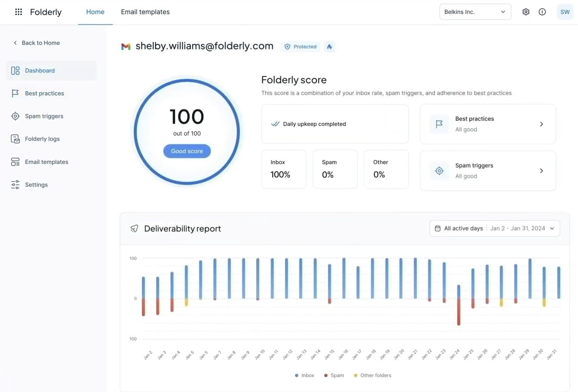Click the Spam triggers target icon in sidebar
578x392 pixels.
15,116
